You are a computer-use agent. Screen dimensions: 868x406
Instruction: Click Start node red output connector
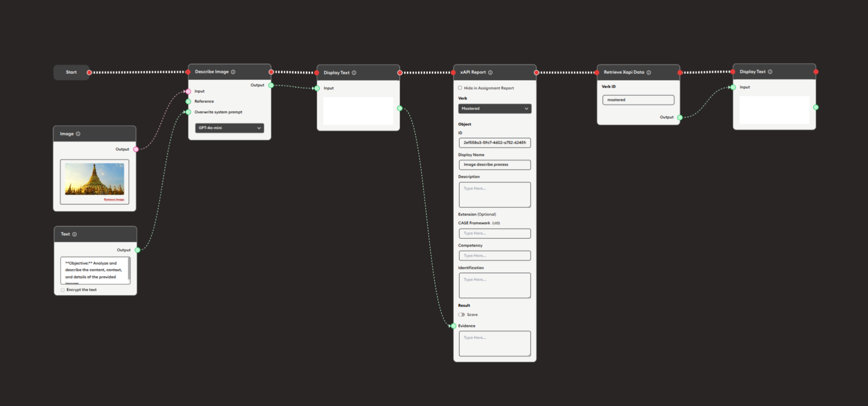coord(89,72)
